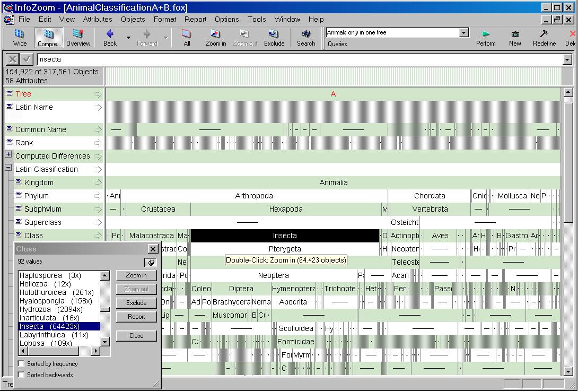Open the Report menu
Image resolution: width=578 pixels, height=392 pixels.
coord(195,19)
